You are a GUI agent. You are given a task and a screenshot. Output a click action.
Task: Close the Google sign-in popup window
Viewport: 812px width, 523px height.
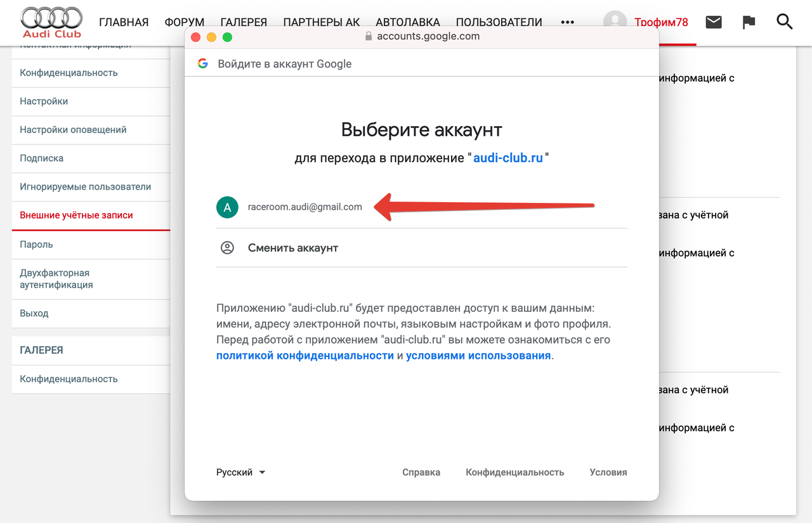(x=195, y=37)
